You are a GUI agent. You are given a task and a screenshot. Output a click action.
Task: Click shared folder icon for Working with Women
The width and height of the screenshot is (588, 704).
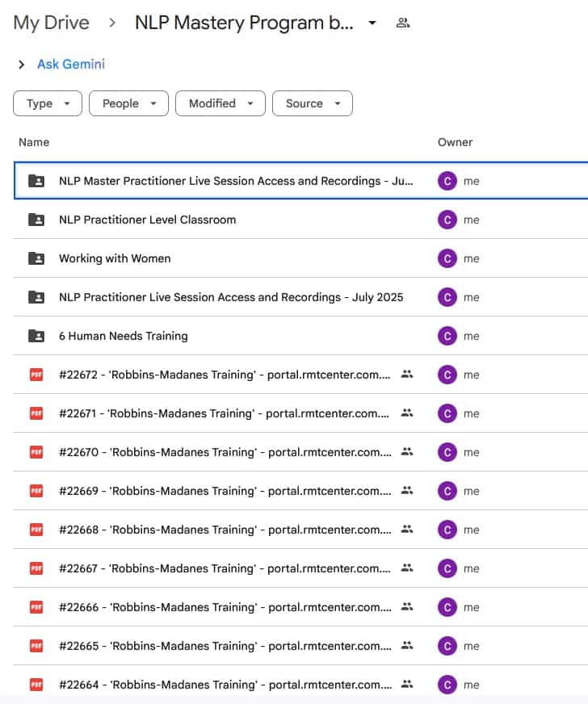[36, 258]
